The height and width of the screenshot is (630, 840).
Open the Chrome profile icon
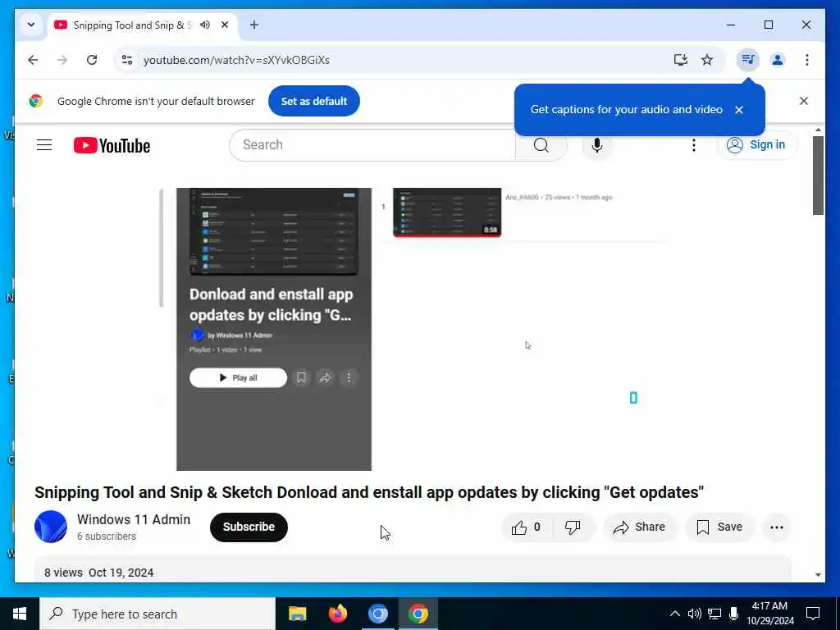[778, 59]
